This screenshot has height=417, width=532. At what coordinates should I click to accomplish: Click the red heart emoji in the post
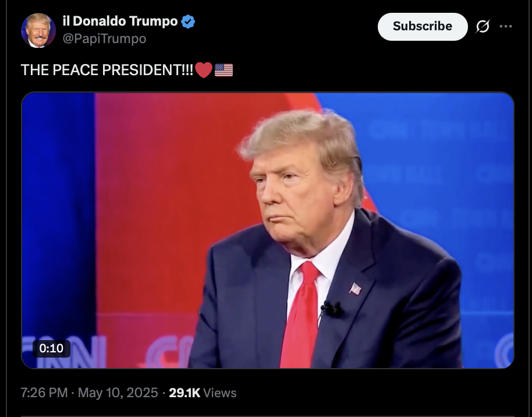[204, 70]
